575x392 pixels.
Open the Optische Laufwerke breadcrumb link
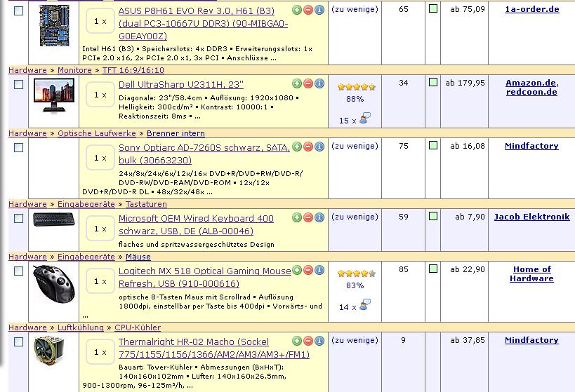97,133
